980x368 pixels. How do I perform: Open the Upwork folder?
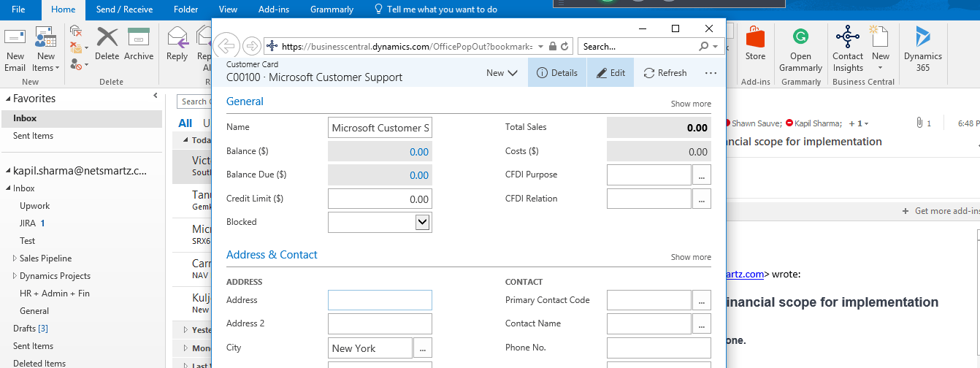click(34, 206)
